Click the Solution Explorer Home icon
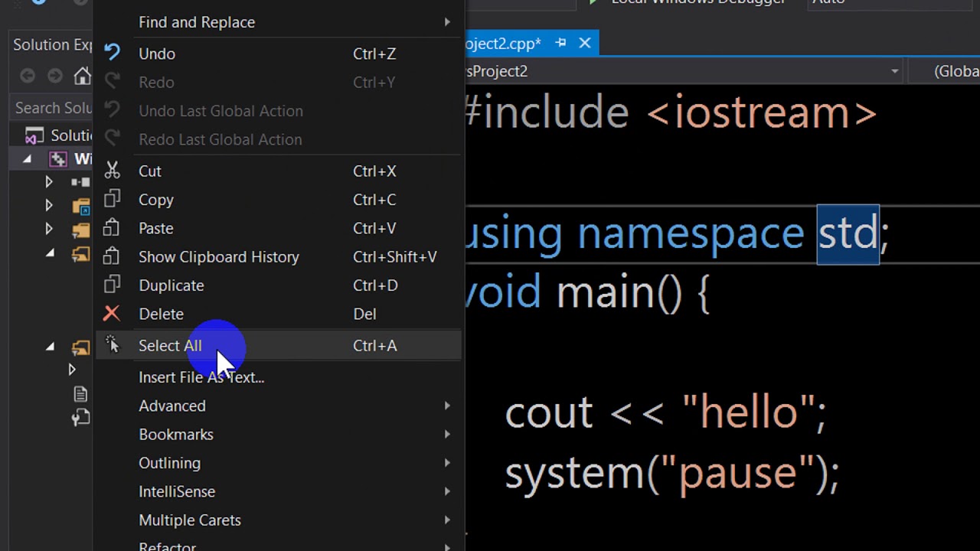Screen dimensions: 980x551 pyautogui.click(x=82, y=76)
